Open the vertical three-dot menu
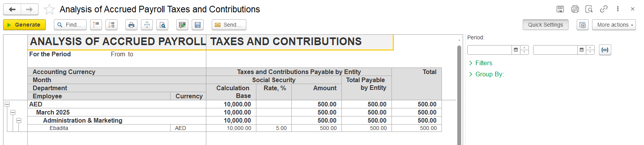The image size is (644, 145). [618, 9]
